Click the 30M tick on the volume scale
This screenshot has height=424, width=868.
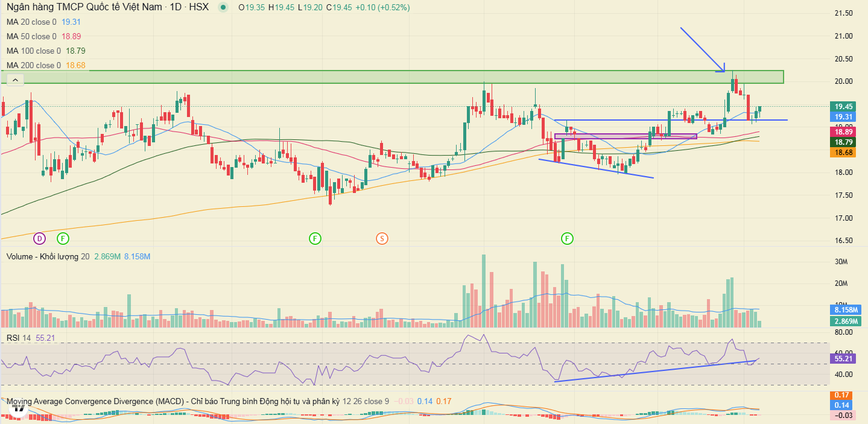pos(842,262)
